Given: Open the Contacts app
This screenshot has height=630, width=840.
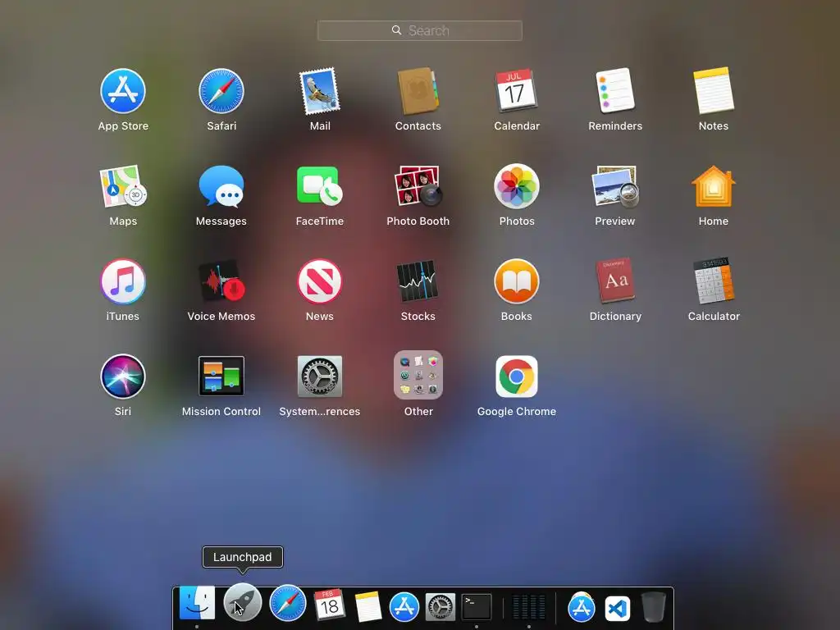Looking at the screenshot, I should pyautogui.click(x=418, y=91).
